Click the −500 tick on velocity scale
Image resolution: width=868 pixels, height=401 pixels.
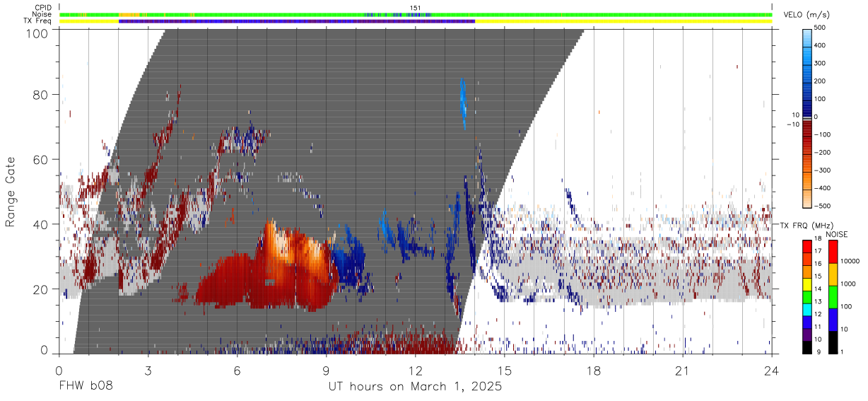(x=823, y=206)
